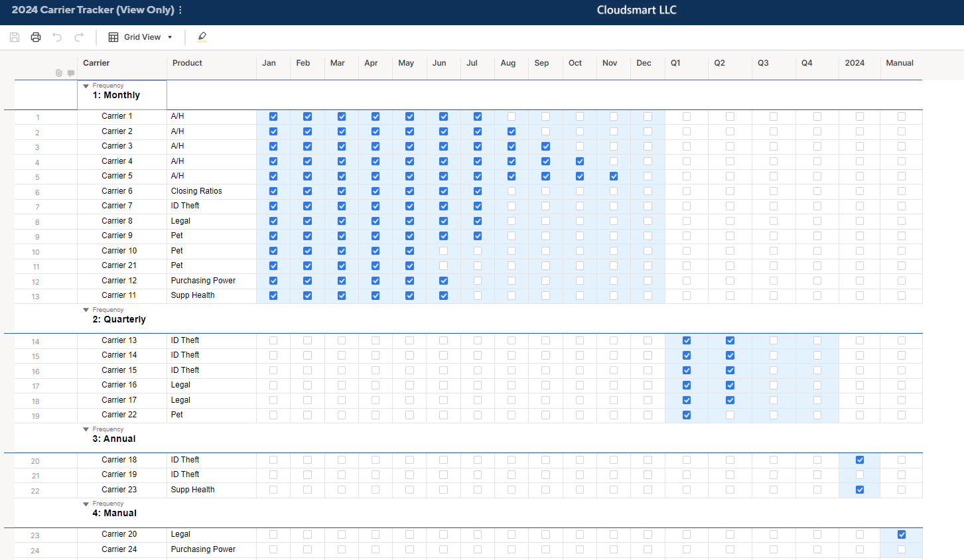The image size is (964, 560).
Task: Select the Carrier 19 cell
Action: 122,475
